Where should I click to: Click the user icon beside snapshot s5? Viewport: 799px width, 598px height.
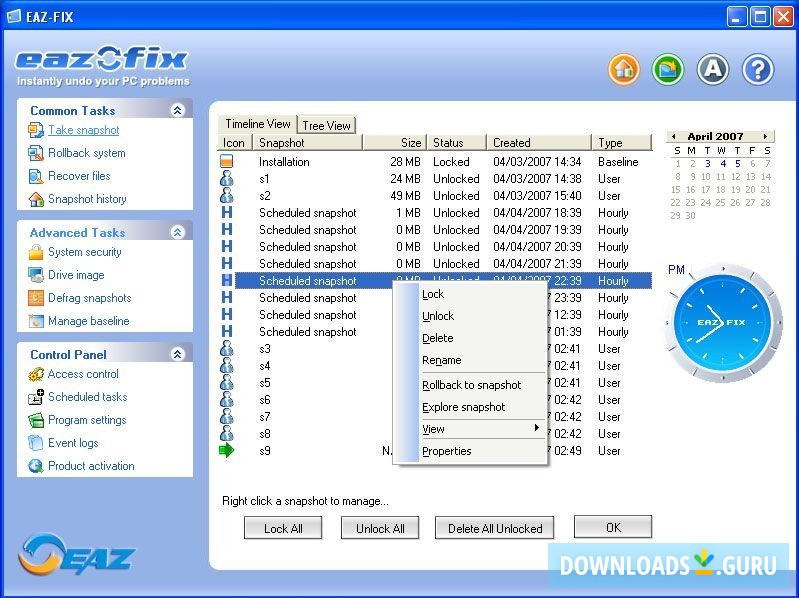click(x=227, y=382)
